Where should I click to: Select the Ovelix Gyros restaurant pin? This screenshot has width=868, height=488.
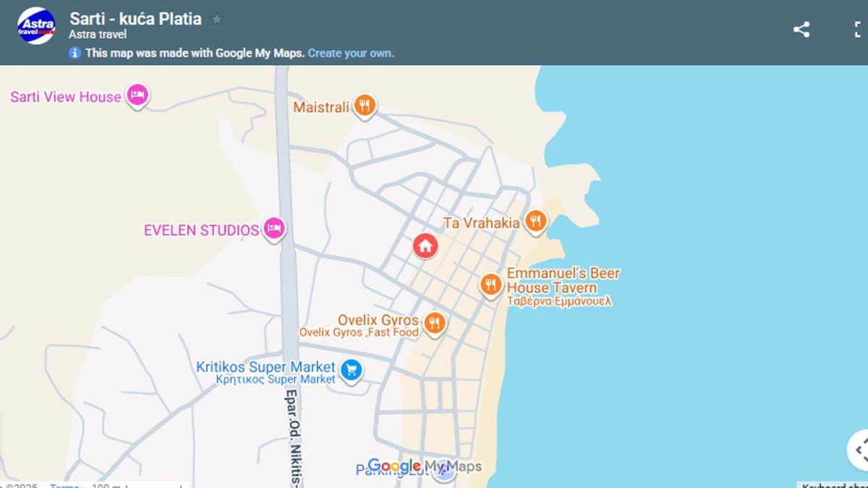click(434, 322)
